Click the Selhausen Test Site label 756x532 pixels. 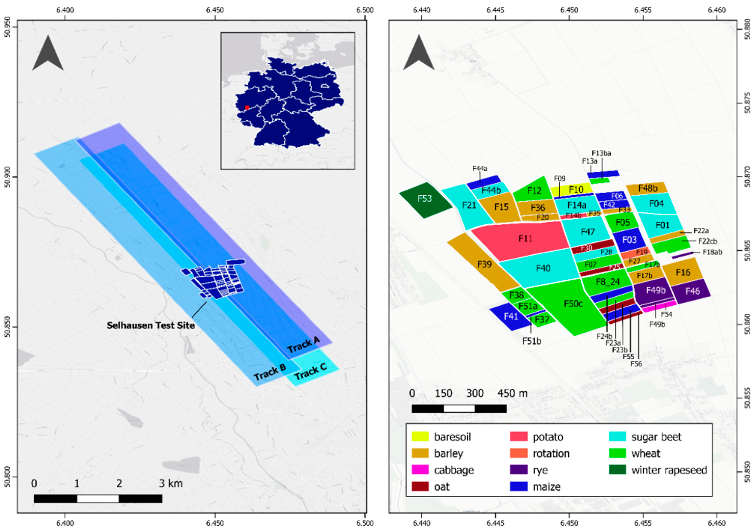click(150, 325)
